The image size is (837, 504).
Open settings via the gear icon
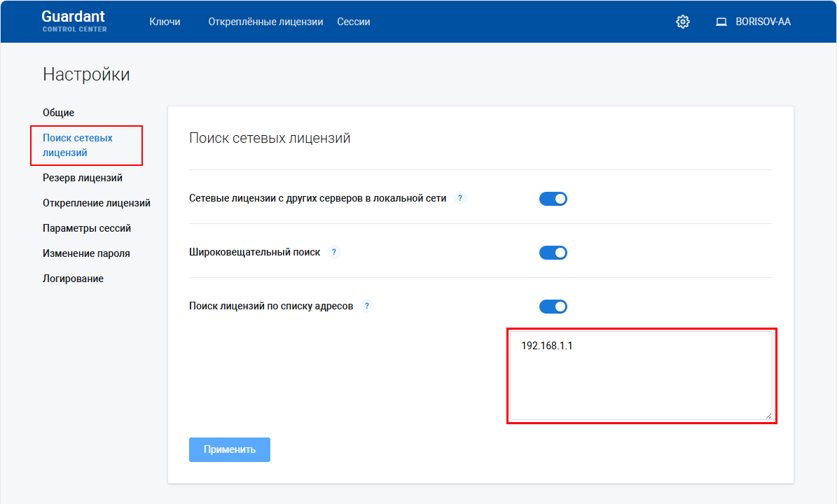[682, 21]
